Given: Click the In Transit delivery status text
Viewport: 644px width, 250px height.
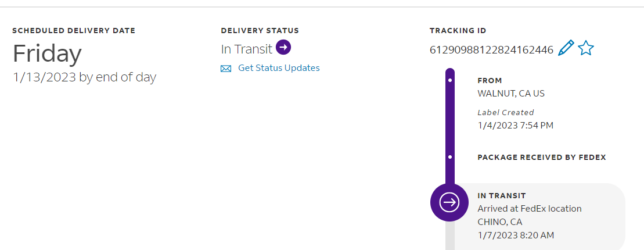Looking at the screenshot, I should (x=247, y=49).
